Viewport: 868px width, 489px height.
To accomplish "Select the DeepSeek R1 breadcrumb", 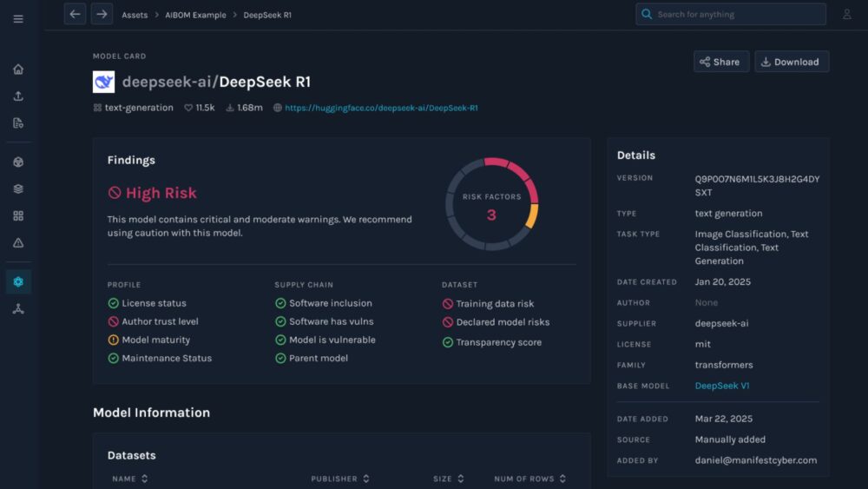I will [267, 15].
